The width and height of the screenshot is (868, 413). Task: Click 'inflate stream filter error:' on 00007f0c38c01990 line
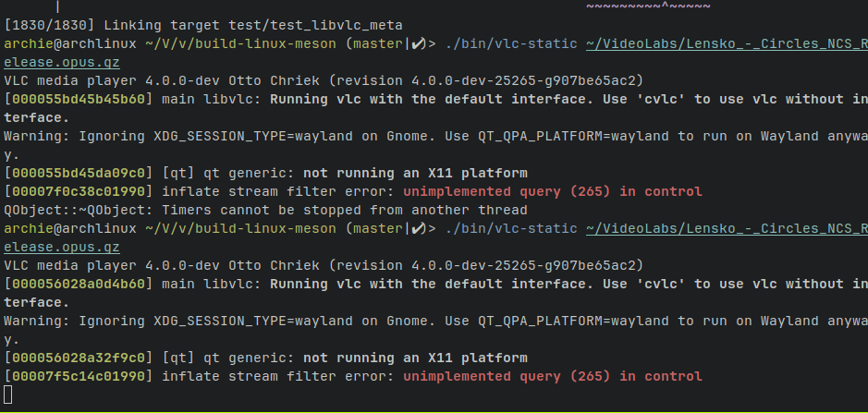click(x=278, y=191)
